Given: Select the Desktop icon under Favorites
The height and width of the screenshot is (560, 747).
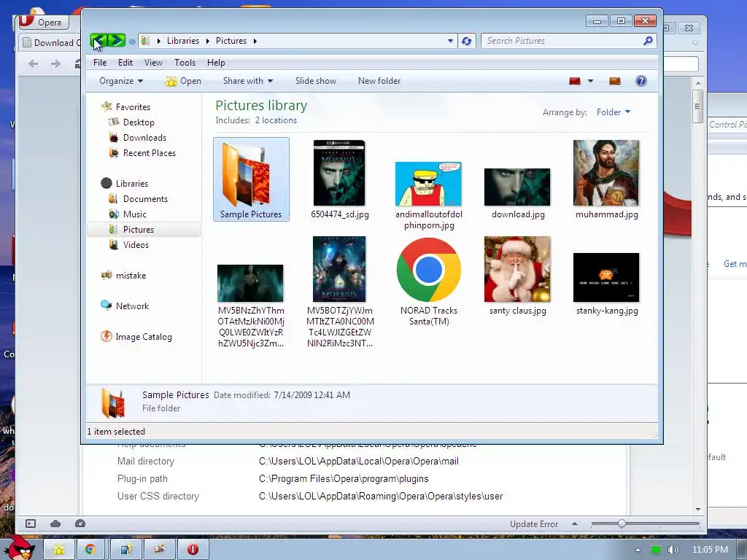Looking at the screenshot, I should (113, 122).
